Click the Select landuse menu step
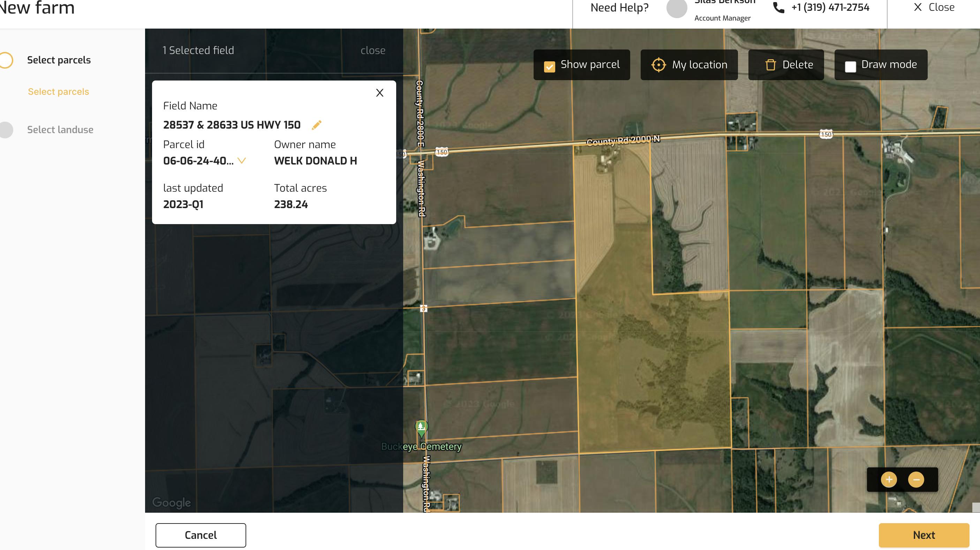980x550 pixels. click(60, 130)
